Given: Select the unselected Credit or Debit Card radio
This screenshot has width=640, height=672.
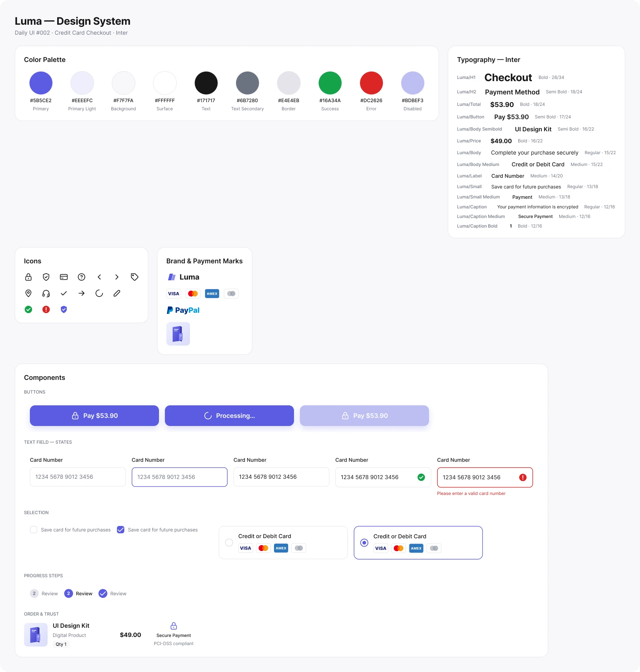Looking at the screenshot, I should point(229,543).
